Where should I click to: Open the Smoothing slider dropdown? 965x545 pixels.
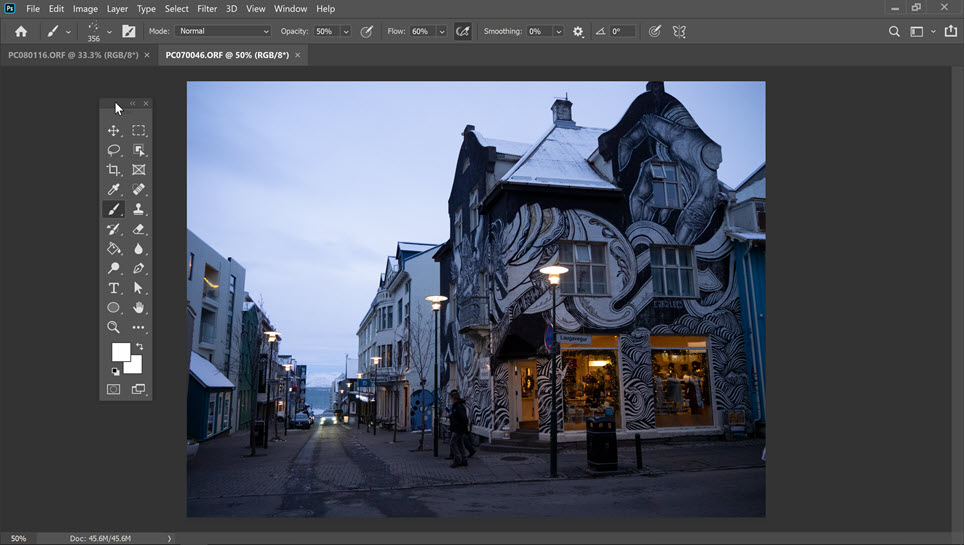(558, 31)
